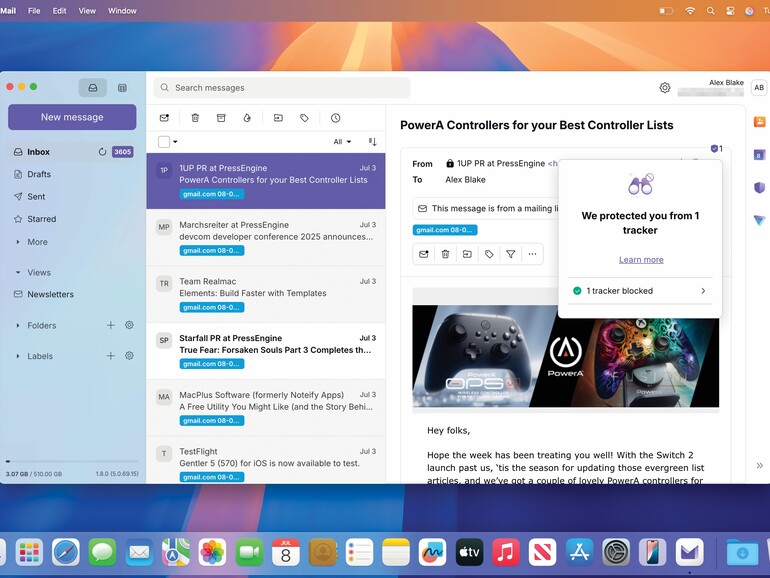
Task: Add a new folder with plus icon
Action: [111, 325]
